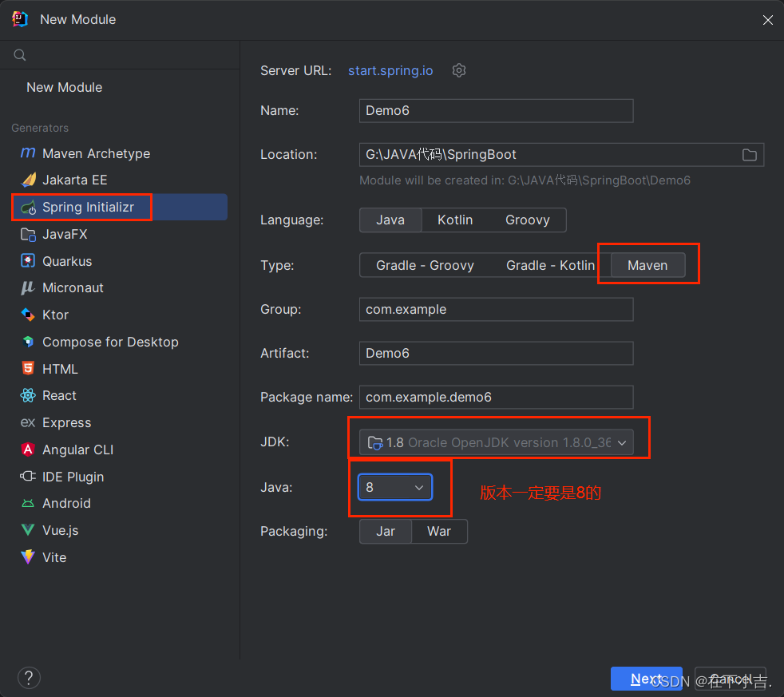Viewport: 784px width, 697px height.
Task: Click the Cancel button
Action: tap(731, 679)
